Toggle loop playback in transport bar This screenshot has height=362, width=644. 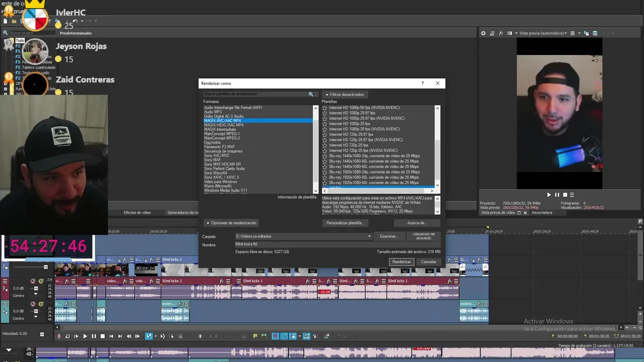pyautogui.click(x=67, y=336)
